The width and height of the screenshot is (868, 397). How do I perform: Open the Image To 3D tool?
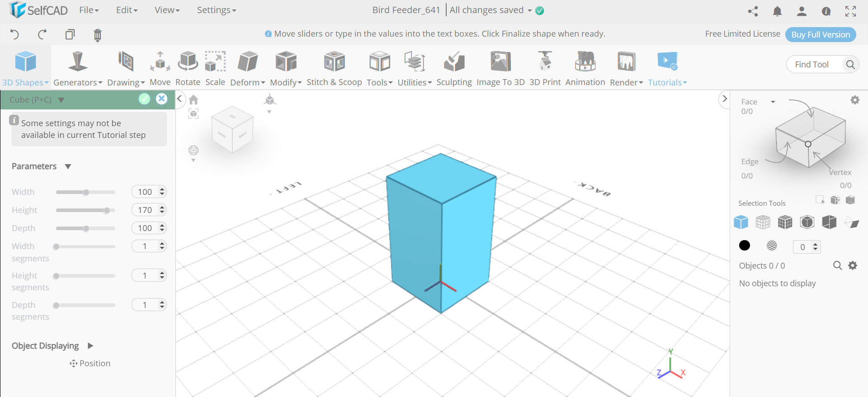coord(500,69)
